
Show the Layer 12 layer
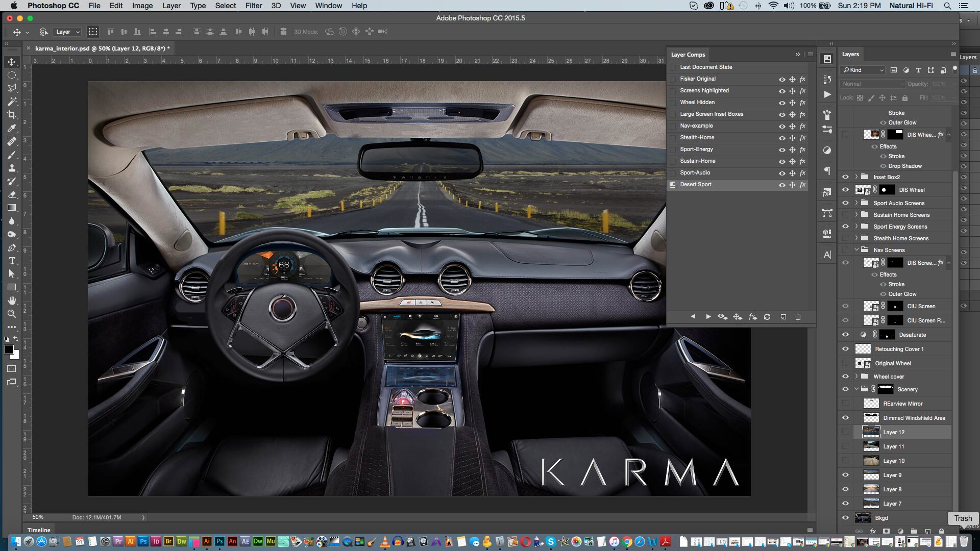tap(845, 432)
